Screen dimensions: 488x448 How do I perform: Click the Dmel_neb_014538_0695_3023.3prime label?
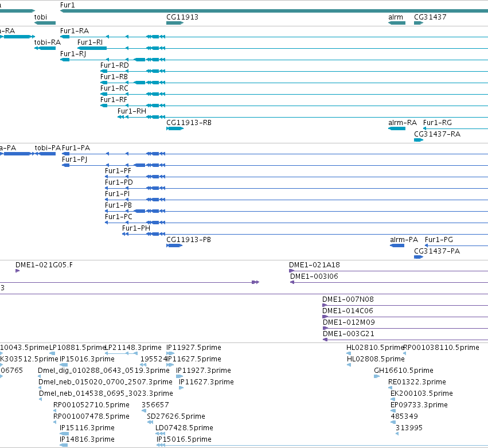[x=106, y=394]
